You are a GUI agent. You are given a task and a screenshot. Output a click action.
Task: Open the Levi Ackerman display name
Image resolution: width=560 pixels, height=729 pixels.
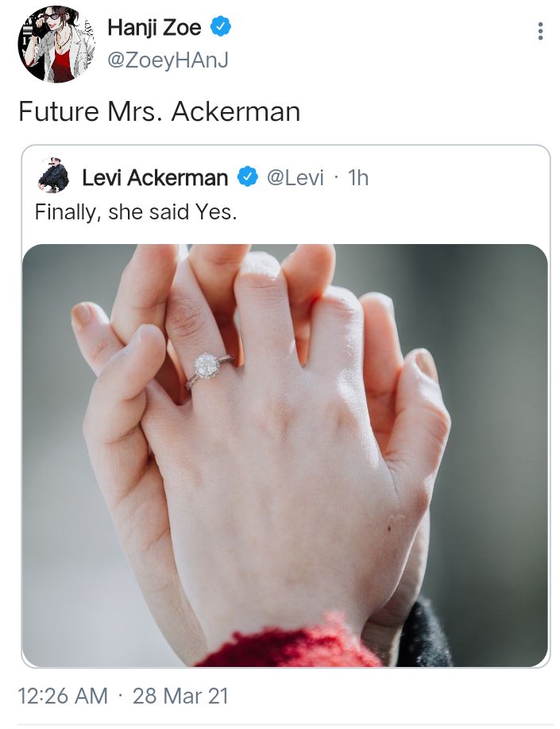pos(155,177)
